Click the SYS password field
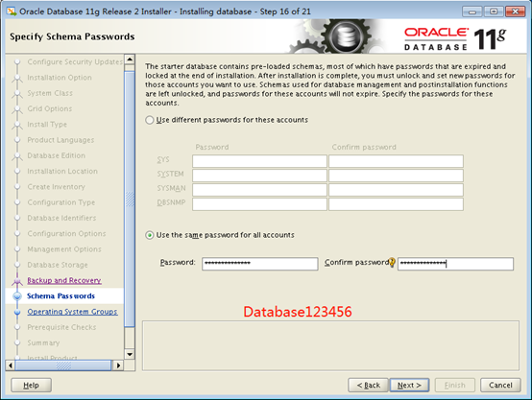Screen dimensions: 532x400 pyautogui.click(x=259, y=161)
